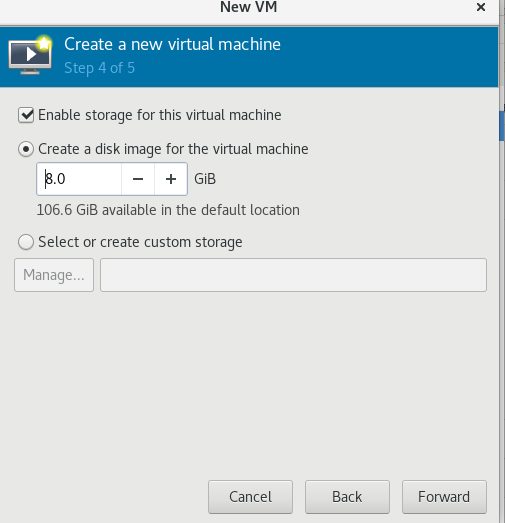Click the 'Step 4 of 5' label
The height and width of the screenshot is (523, 505).
pyautogui.click(x=99, y=68)
